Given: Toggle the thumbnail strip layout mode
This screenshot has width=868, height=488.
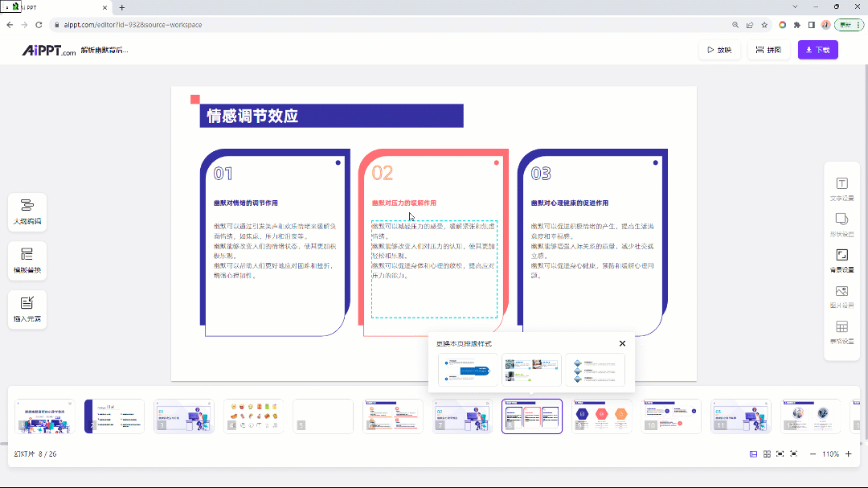Looking at the screenshot, I should point(753,453).
